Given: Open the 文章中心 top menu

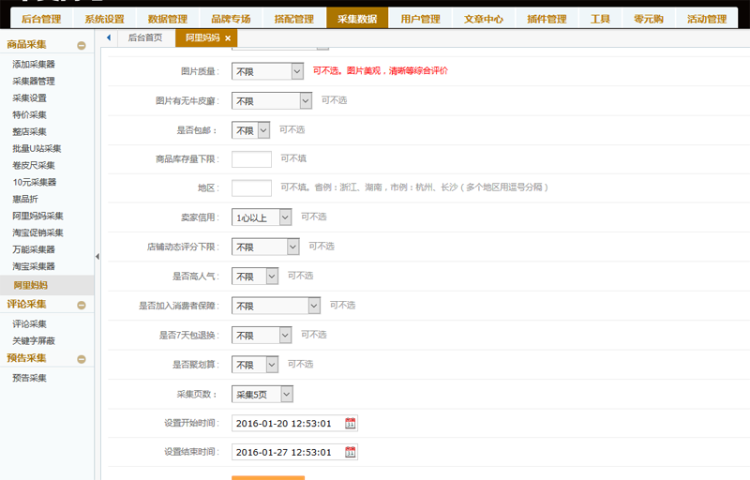Looking at the screenshot, I should coord(483,19).
